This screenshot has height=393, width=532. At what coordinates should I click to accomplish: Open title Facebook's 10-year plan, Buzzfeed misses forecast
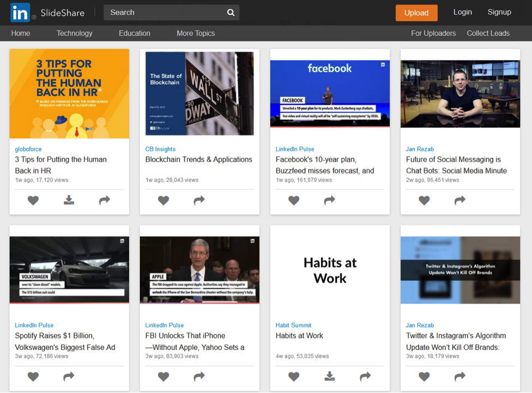pyautogui.click(x=325, y=165)
